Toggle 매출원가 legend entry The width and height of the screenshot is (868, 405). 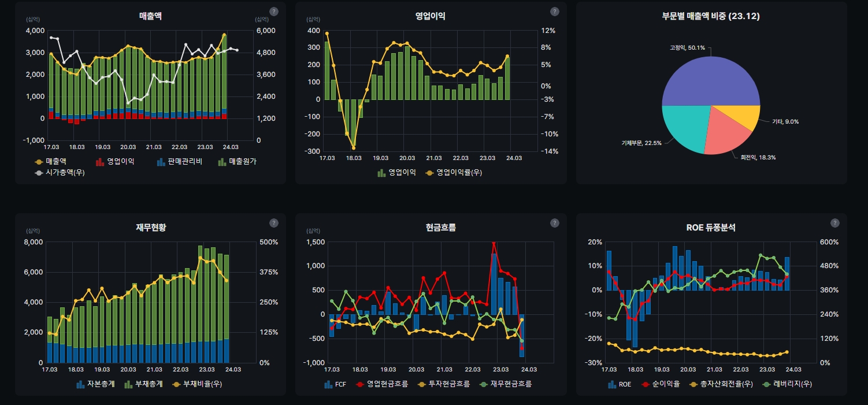click(238, 162)
